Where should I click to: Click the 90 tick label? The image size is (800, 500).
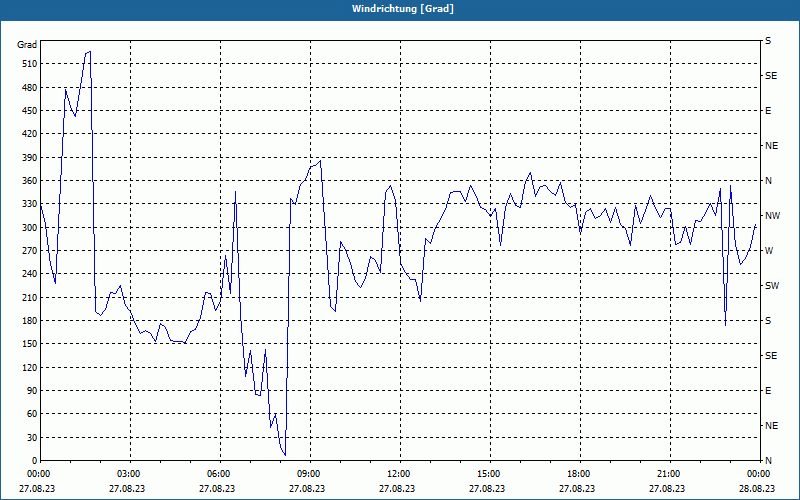(32, 390)
